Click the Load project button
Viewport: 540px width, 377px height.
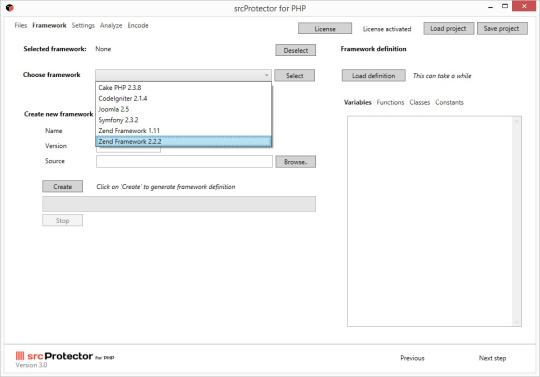coord(448,29)
